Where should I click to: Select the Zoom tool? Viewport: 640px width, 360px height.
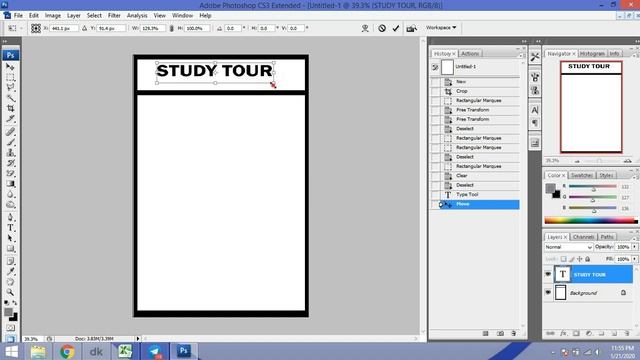tap(11, 293)
